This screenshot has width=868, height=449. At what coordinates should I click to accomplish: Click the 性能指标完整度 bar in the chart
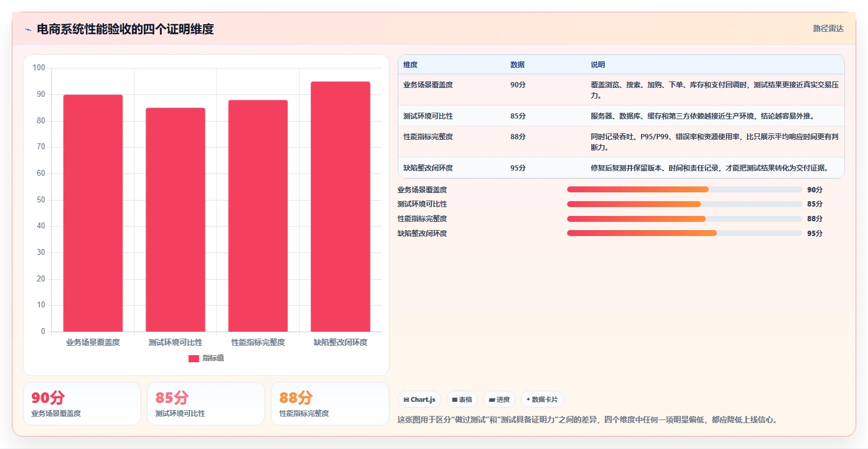click(258, 216)
